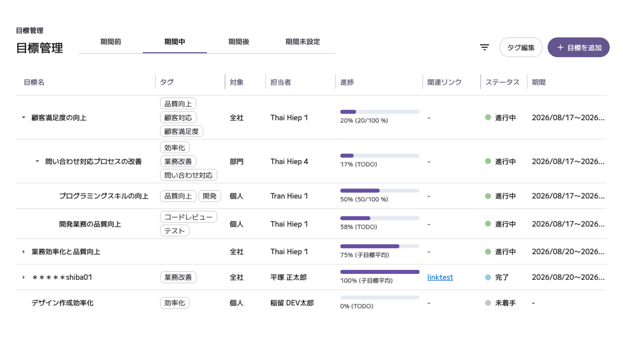Click the 38% (TODO) progress text

pos(359,227)
